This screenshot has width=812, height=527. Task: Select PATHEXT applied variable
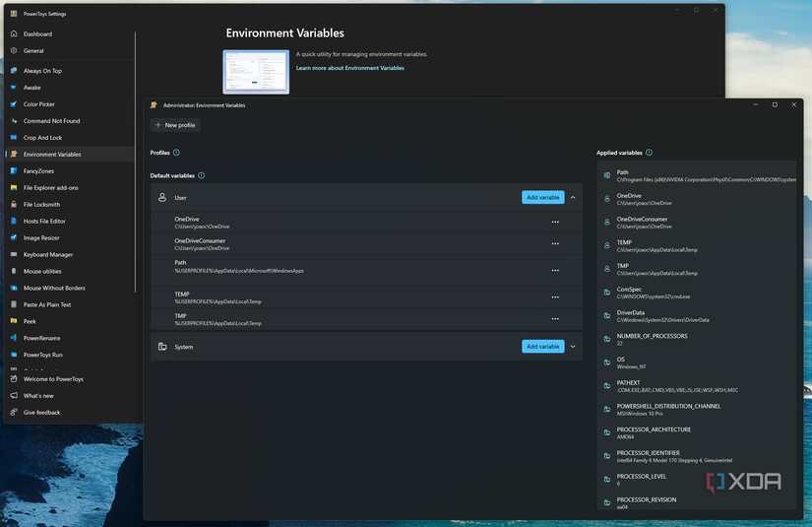point(697,386)
